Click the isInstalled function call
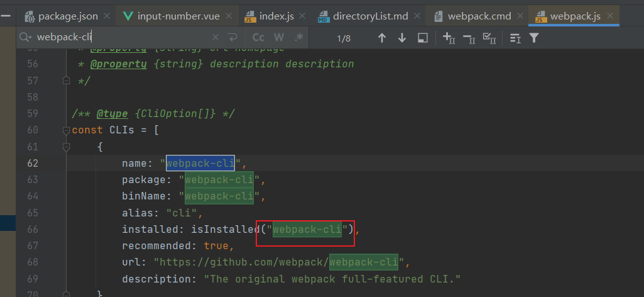 tap(226, 230)
